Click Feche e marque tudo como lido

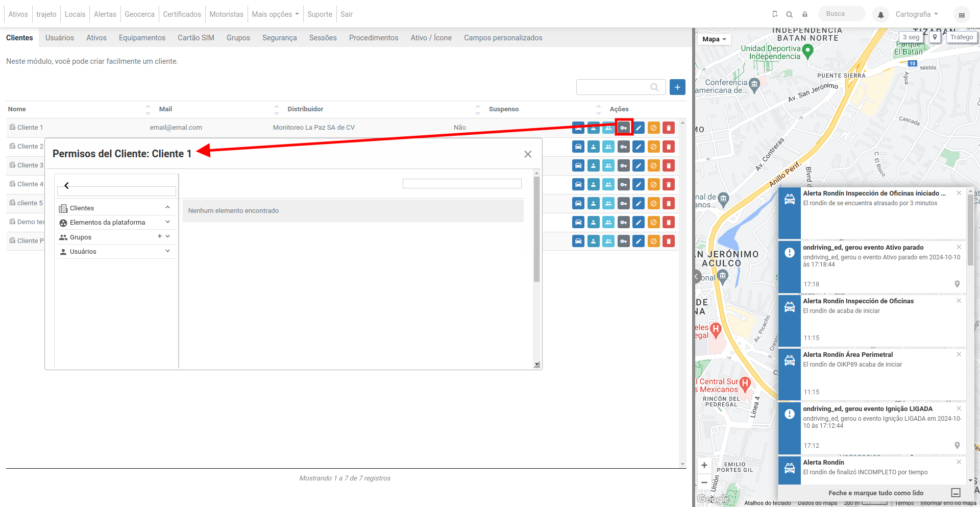pos(876,493)
